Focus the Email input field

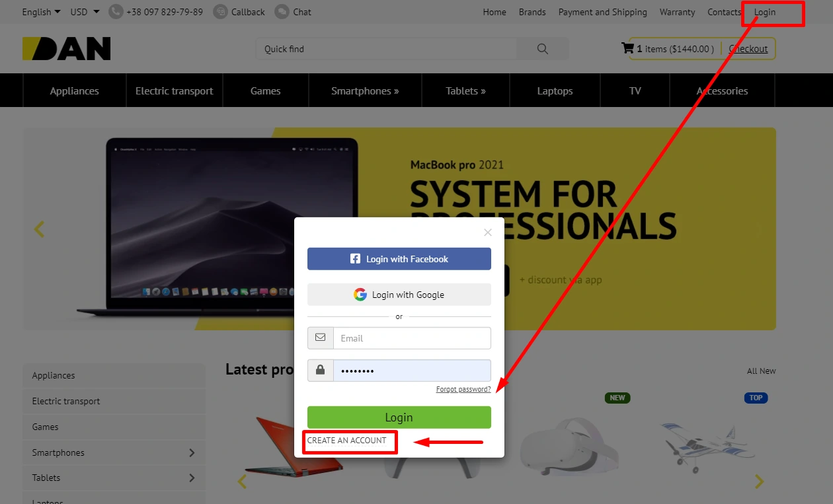[x=411, y=338]
